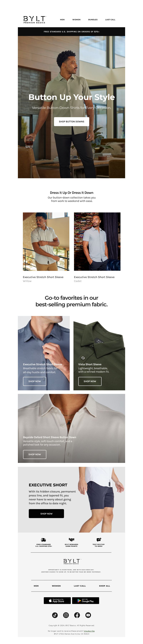The width and height of the screenshot is (143, 644).
Task: Go to Last Call in top navigation
Action: click(110, 20)
